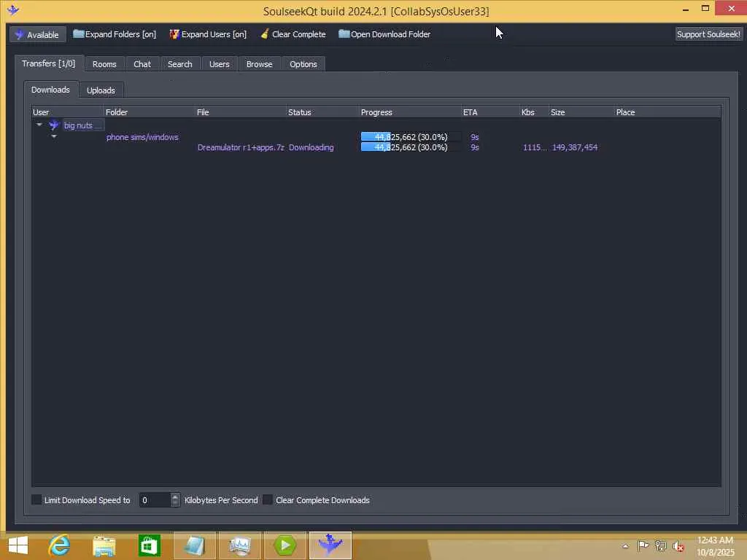Sort by Progress column header
This screenshot has height=560, width=747.
[410, 112]
